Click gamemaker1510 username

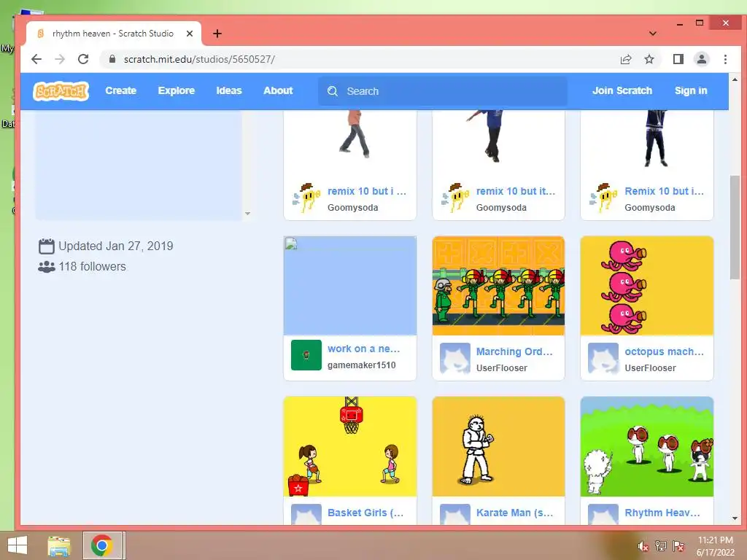click(x=362, y=365)
